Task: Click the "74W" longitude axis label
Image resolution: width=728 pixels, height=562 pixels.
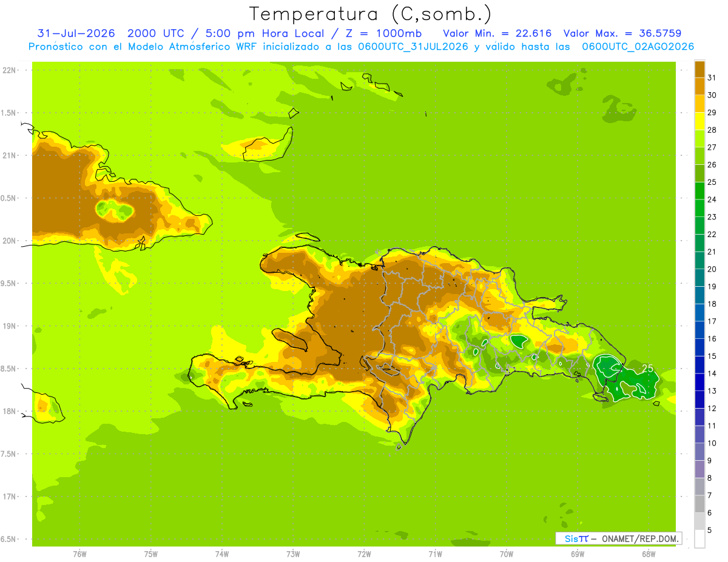Action: tap(222, 554)
